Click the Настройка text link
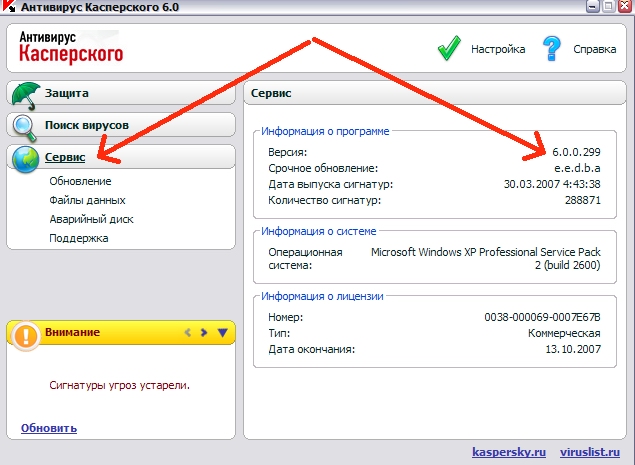 pos(497,48)
